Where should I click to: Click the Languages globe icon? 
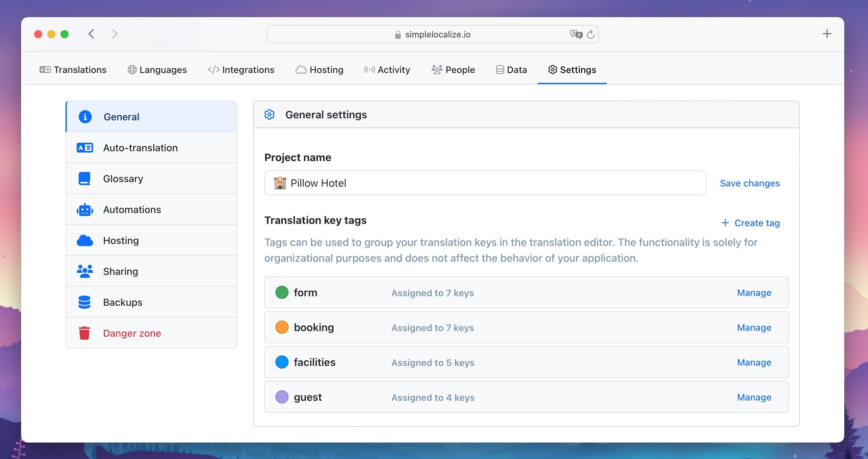pos(132,69)
